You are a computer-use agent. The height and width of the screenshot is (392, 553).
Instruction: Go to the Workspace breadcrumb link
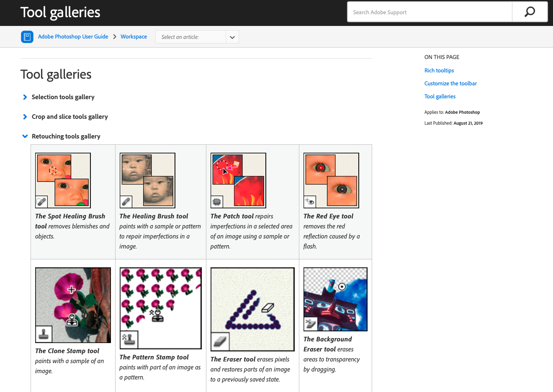pos(134,37)
